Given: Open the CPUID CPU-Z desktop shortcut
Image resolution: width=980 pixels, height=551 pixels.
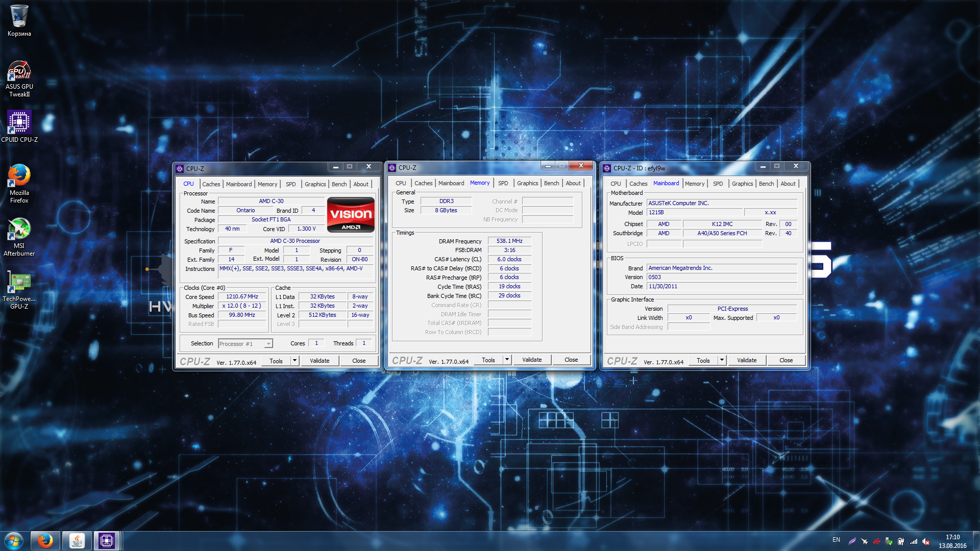Looking at the screenshot, I should [x=19, y=126].
